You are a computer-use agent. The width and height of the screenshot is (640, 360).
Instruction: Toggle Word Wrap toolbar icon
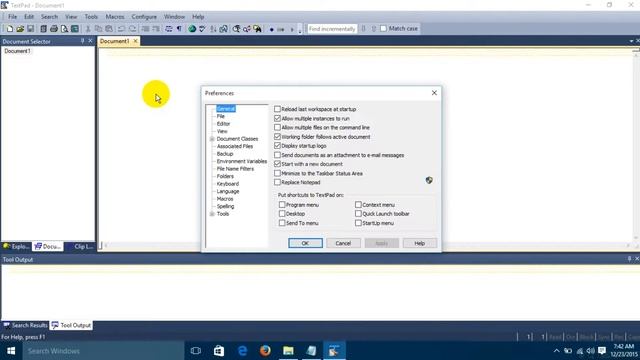click(169, 29)
